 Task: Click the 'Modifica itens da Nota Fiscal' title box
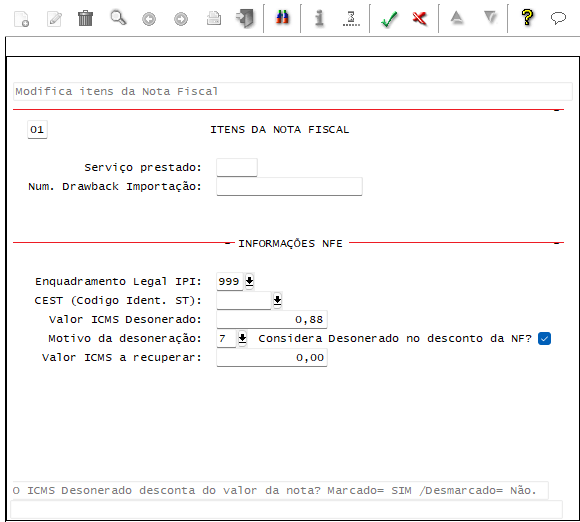293,91
